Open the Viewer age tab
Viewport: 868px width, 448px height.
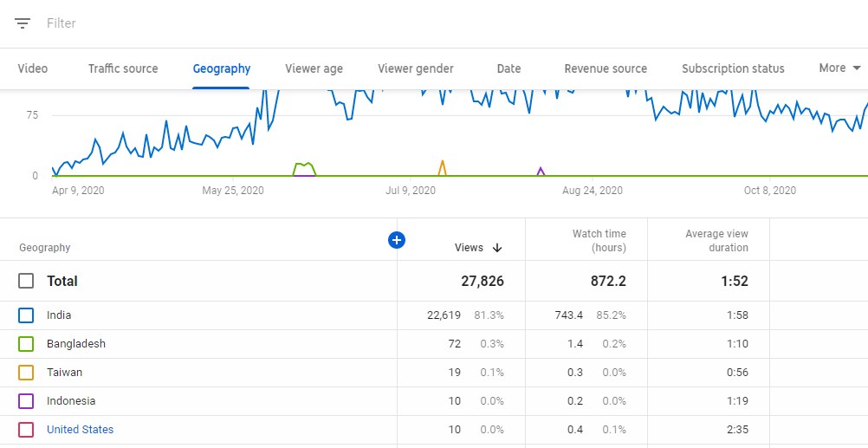pyautogui.click(x=314, y=68)
